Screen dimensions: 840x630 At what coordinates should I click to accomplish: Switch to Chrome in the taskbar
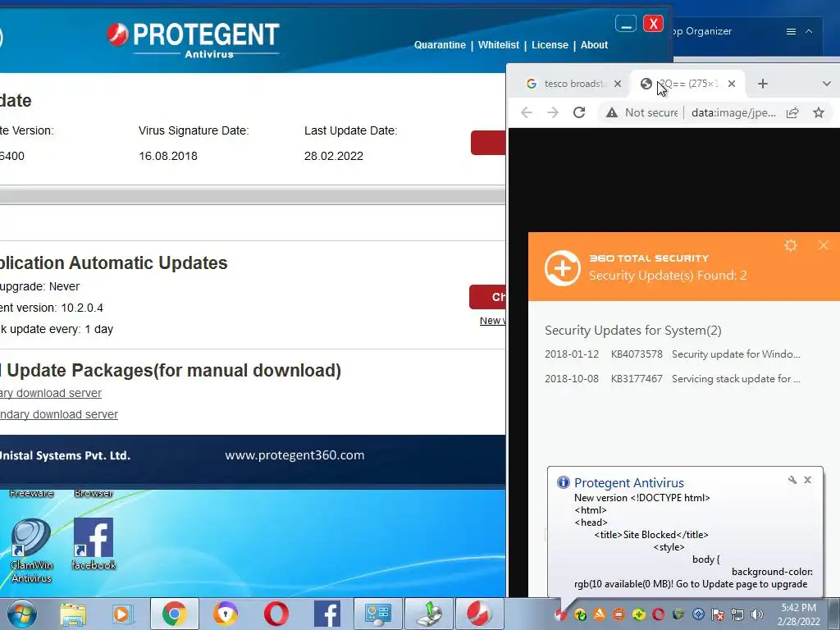pos(174,614)
